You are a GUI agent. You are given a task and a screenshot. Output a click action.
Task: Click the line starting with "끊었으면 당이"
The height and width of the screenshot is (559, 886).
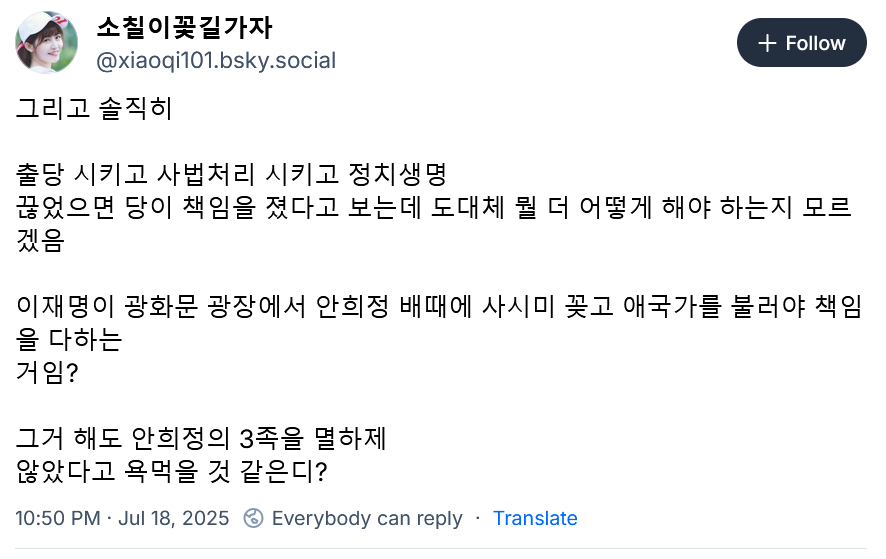(x=433, y=207)
